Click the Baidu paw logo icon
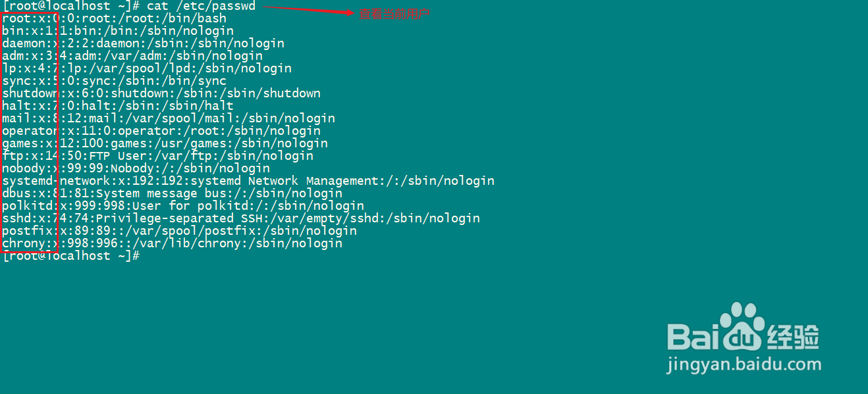Viewport: 868px width, 394px height. (x=742, y=328)
